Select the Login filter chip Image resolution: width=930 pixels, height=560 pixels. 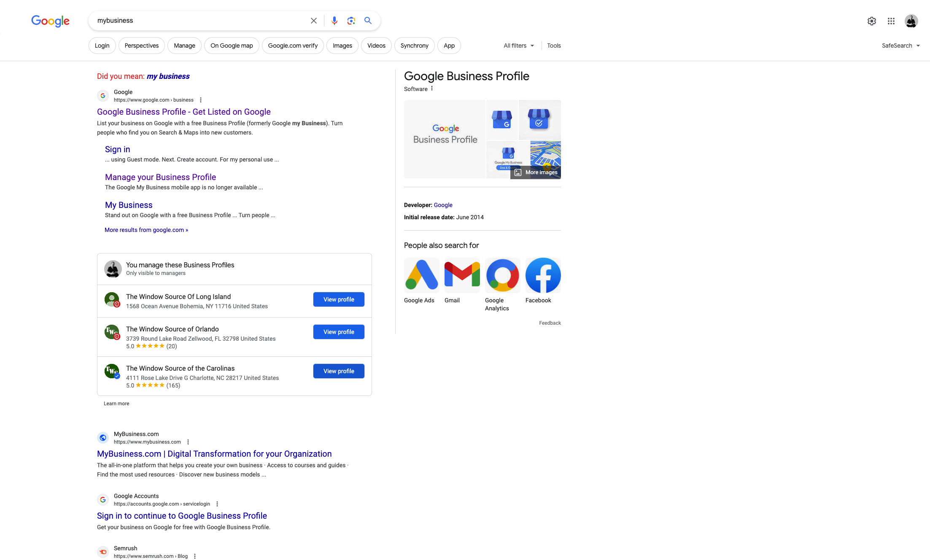coord(102,46)
